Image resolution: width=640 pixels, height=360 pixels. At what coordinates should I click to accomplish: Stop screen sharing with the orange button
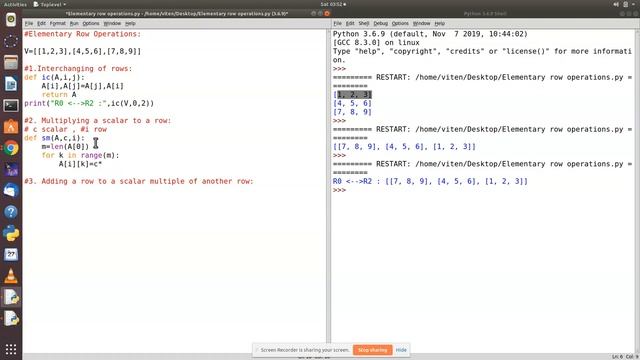(x=372, y=350)
